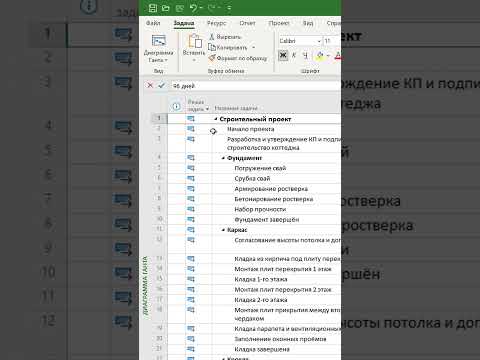
Task: Select the 'Срубка свай' task cell
Action: click(252, 179)
